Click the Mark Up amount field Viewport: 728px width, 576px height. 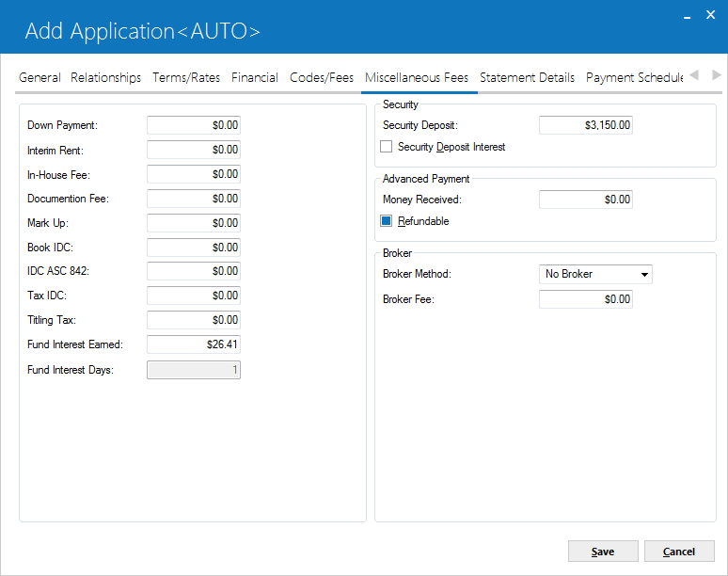click(194, 223)
